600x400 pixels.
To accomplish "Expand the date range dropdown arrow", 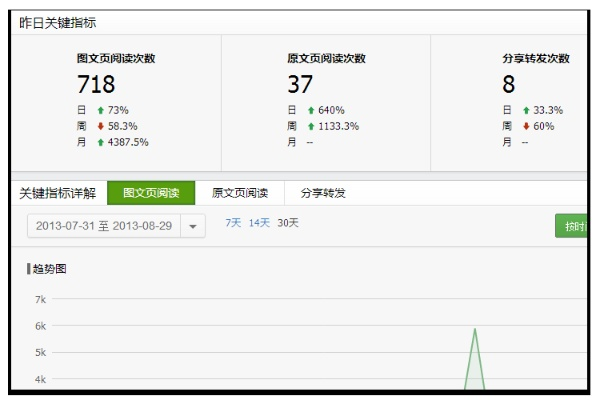I will click(193, 226).
